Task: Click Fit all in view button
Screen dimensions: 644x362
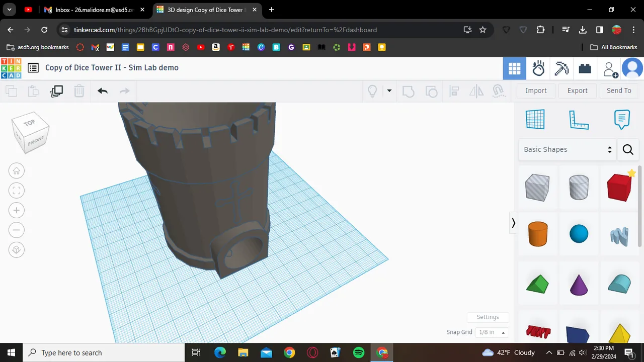Action: pyautogui.click(x=17, y=191)
